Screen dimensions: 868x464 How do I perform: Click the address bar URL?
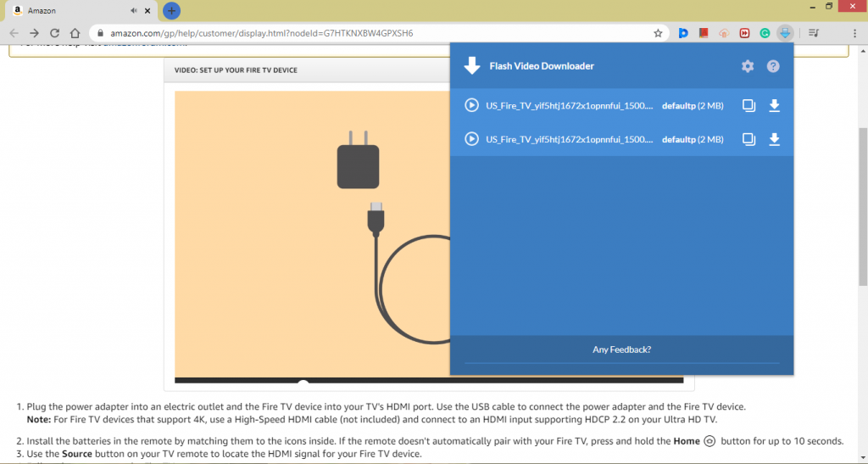pos(261,33)
